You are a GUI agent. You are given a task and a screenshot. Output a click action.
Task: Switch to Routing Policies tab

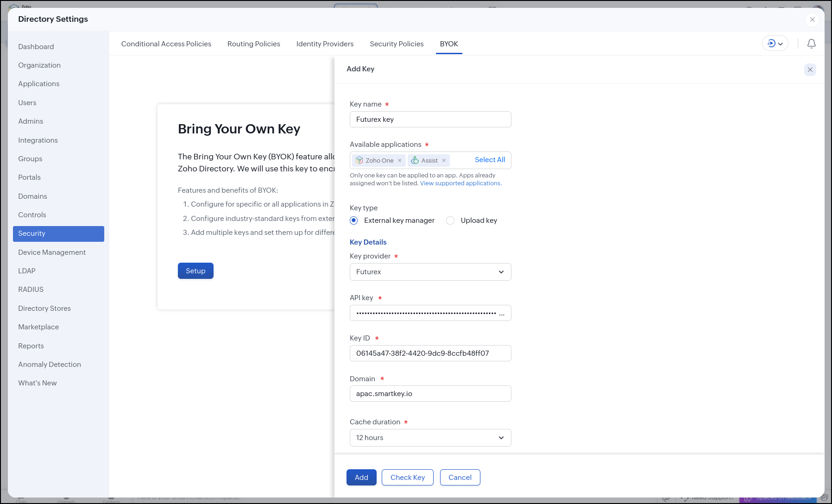pyautogui.click(x=254, y=44)
